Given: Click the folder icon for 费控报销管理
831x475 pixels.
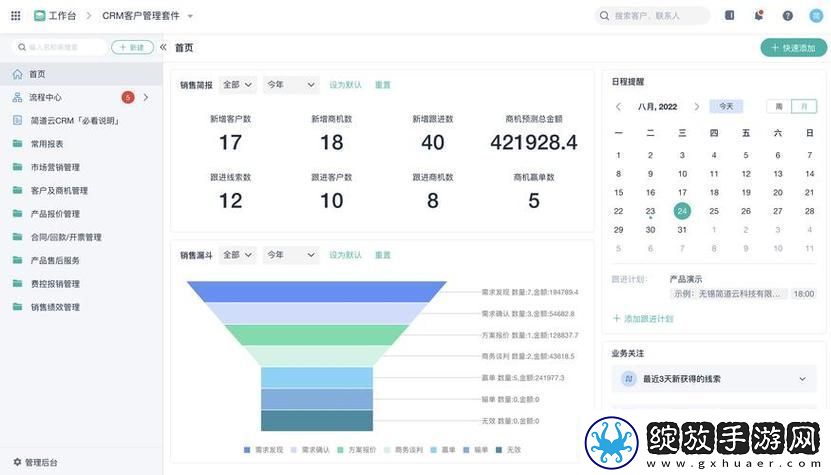Looking at the screenshot, I should click(x=17, y=284).
